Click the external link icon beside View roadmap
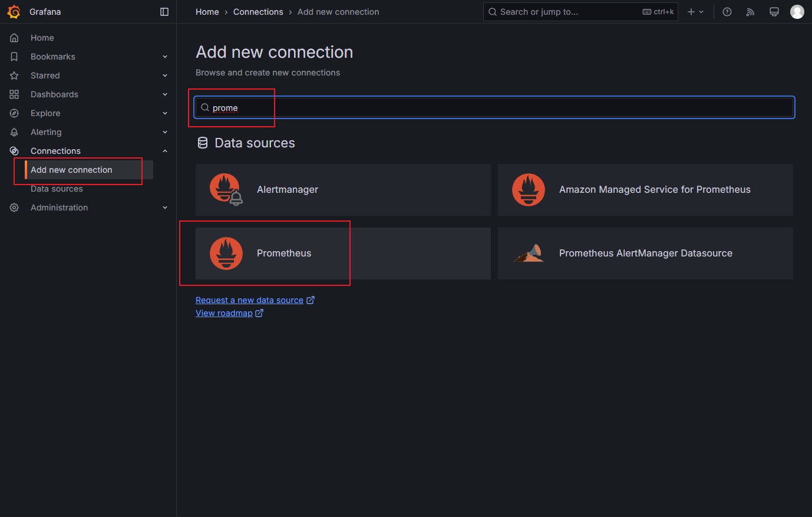Viewport: 812px width, 517px height. click(x=259, y=313)
